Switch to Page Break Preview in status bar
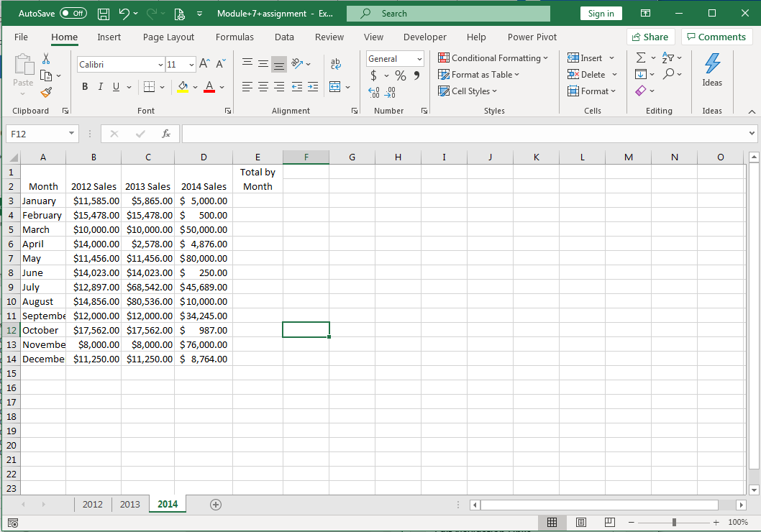 pos(609,523)
